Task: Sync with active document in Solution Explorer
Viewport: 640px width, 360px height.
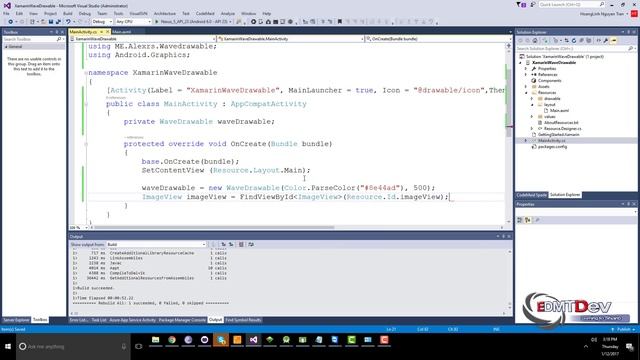Action: click(567, 40)
